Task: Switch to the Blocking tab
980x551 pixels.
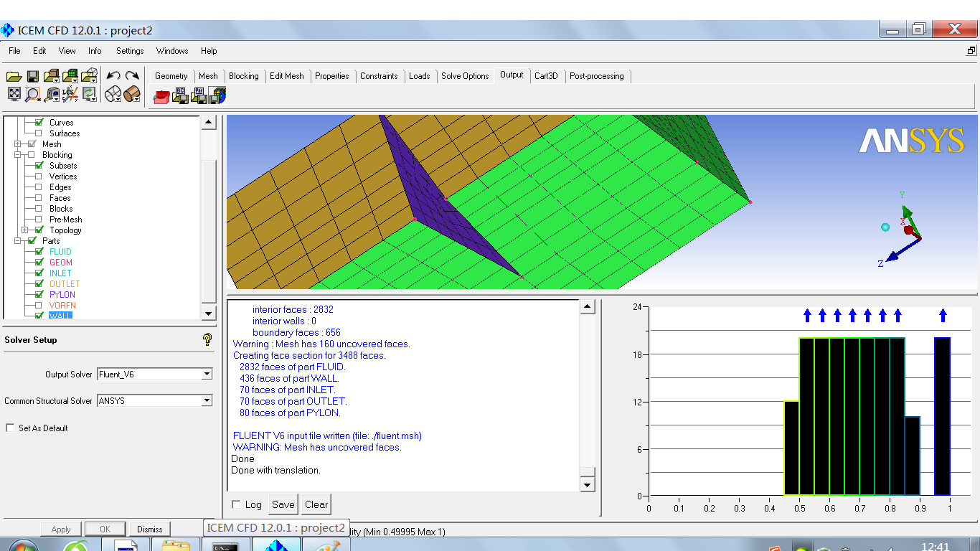Action: [243, 76]
